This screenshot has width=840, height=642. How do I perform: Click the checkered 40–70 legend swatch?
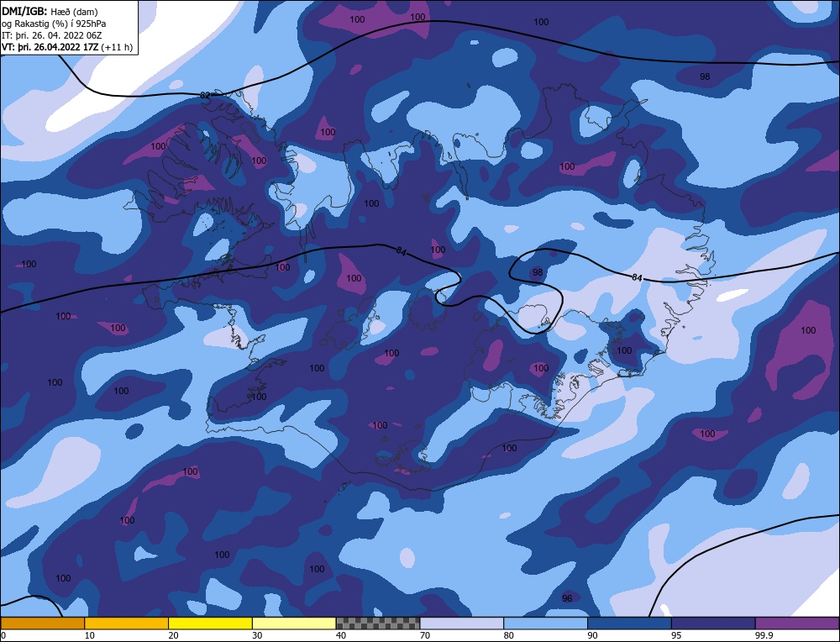[378, 623]
